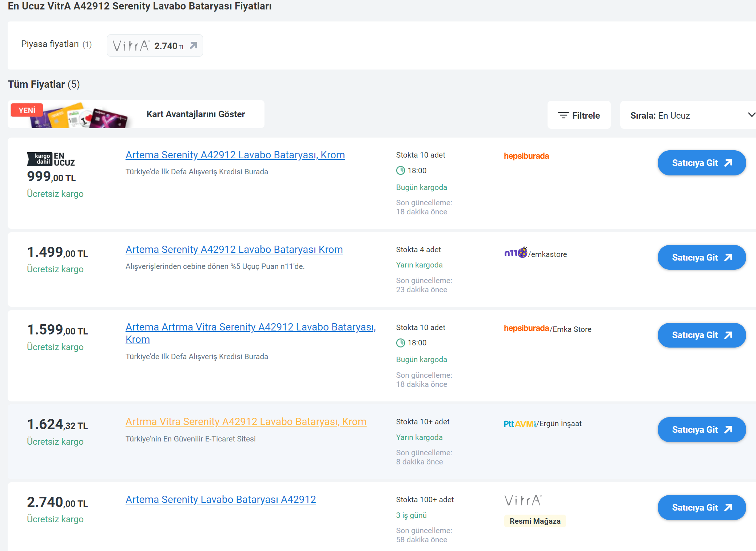Click 'Ücretsiz kargo' under 2.740,00 TL
Image resolution: width=756 pixels, height=551 pixels.
55,519
